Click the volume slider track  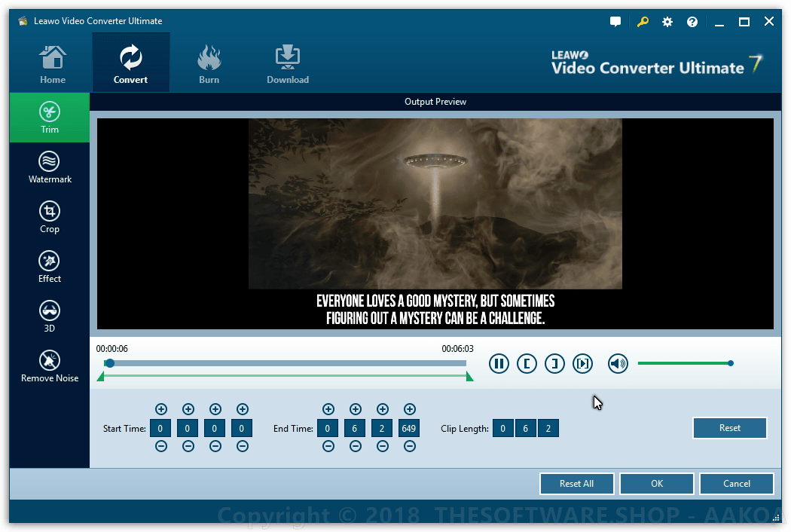coord(683,363)
